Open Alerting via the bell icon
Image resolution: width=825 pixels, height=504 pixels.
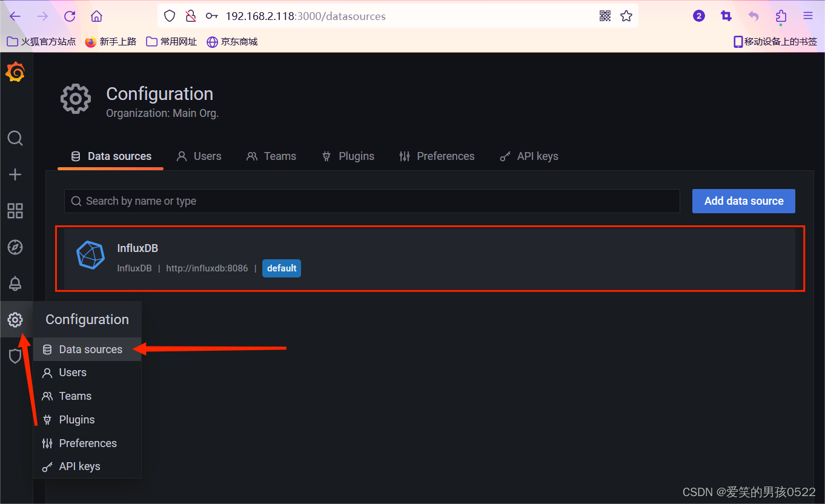(x=15, y=283)
